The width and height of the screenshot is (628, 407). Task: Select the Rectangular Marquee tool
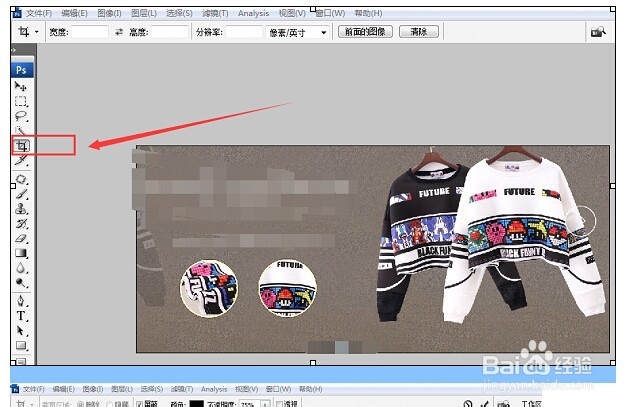click(20, 101)
